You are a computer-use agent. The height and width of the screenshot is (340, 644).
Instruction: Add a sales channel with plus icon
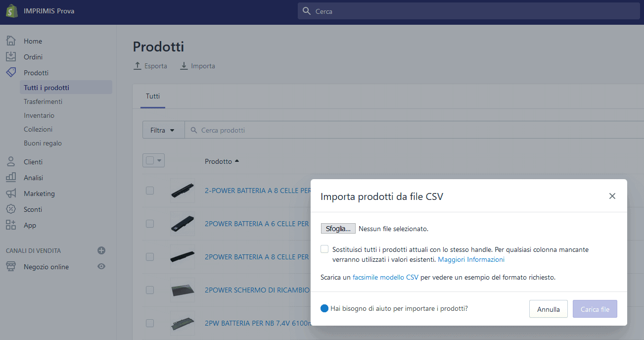(101, 250)
